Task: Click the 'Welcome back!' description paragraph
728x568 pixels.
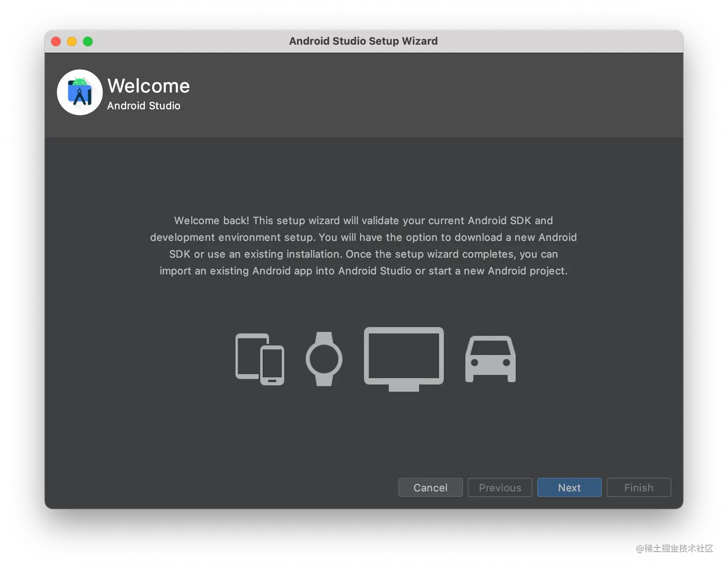Action: (364, 245)
